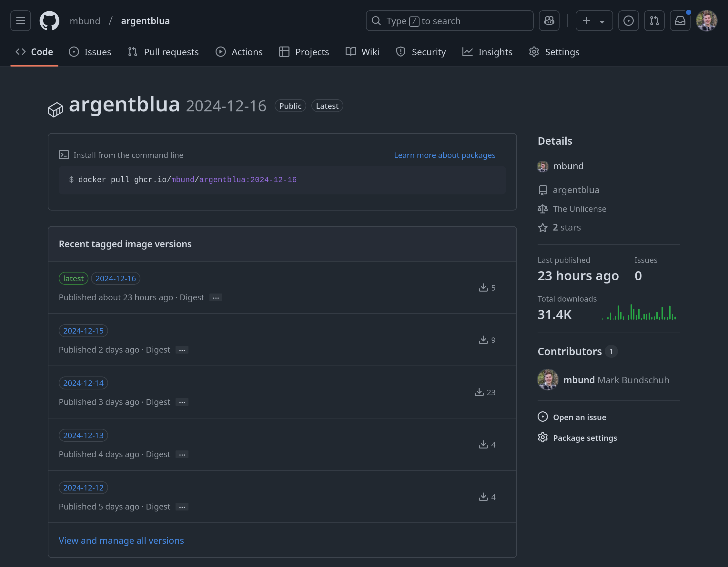This screenshot has width=728, height=567.
Task: Open user profile avatar menu
Action: point(706,21)
